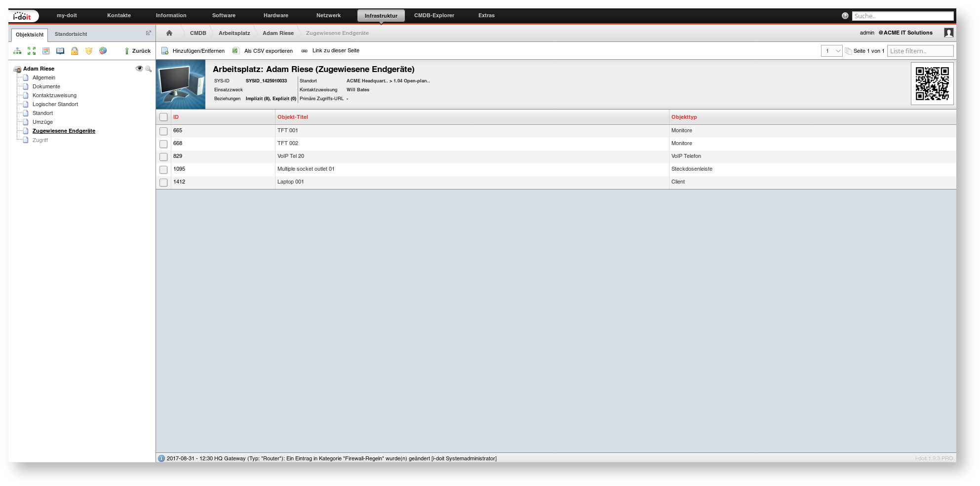Click the Liste filtern input field
Screen dimensions: 980x486
tap(920, 51)
